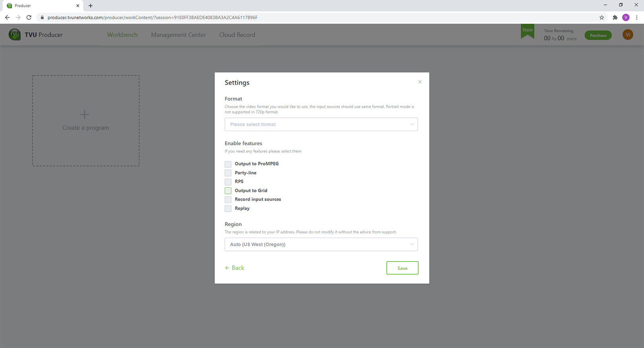Open Chrome three-dot menu
This screenshot has height=348, width=644.
pyautogui.click(x=637, y=17)
